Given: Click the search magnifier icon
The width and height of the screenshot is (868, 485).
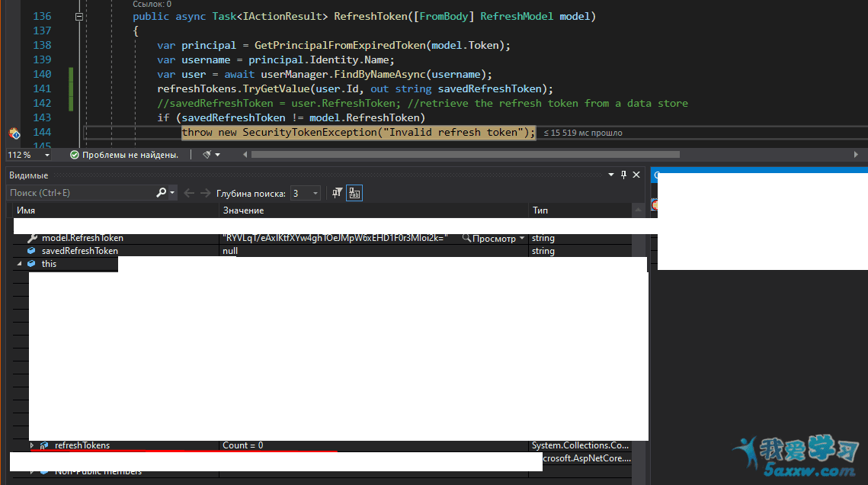Looking at the screenshot, I should (161, 193).
